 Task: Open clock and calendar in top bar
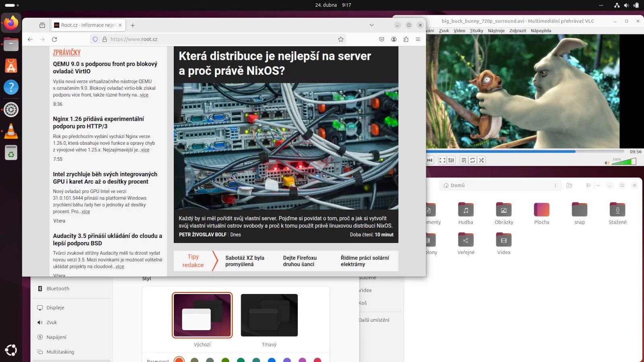click(x=333, y=5)
